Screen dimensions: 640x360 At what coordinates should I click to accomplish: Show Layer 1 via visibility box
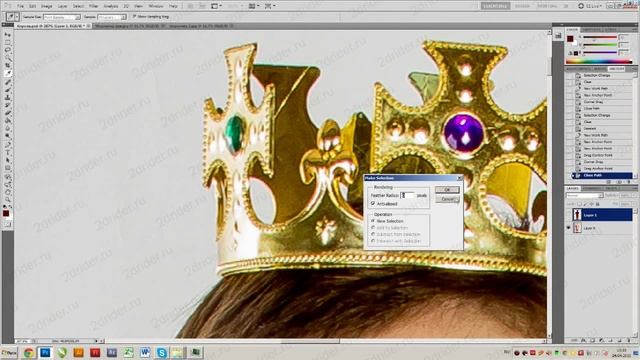(569, 215)
